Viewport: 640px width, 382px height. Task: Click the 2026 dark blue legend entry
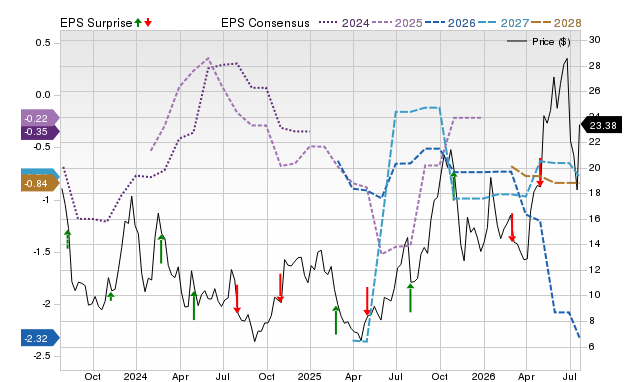450,23
